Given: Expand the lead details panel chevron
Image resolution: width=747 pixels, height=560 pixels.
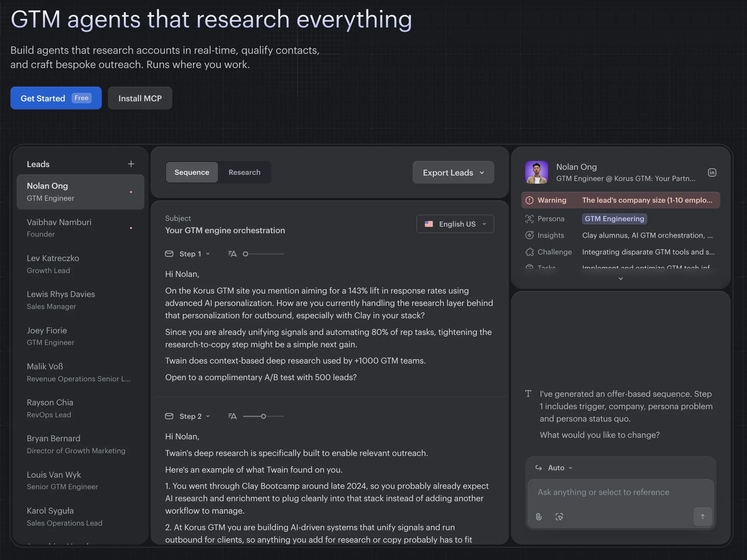Looking at the screenshot, I should point(621,279).
